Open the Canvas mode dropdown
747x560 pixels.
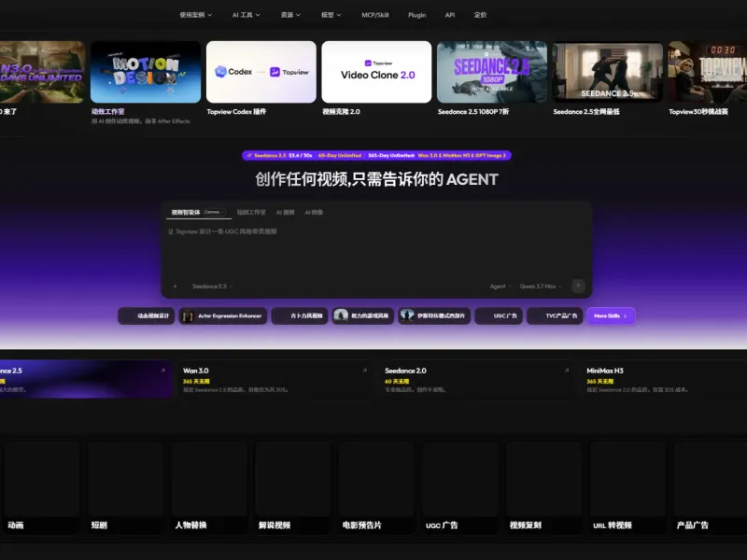click(x=214, y=212)
